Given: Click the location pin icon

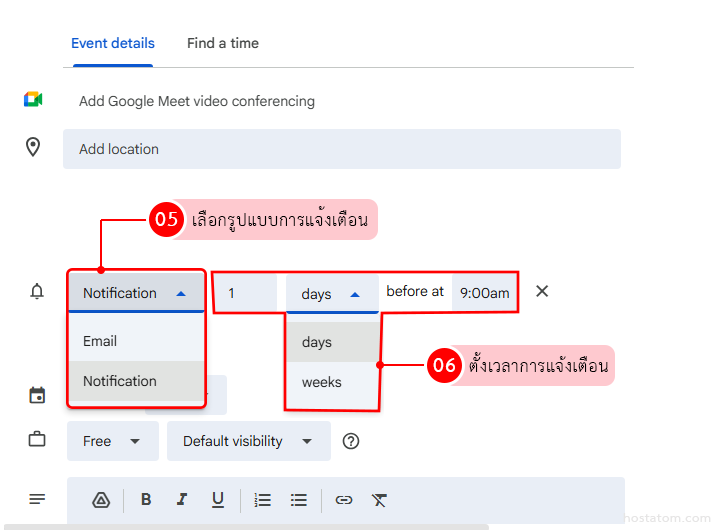Looking at the screenshot, I should [x=33, y=148].
